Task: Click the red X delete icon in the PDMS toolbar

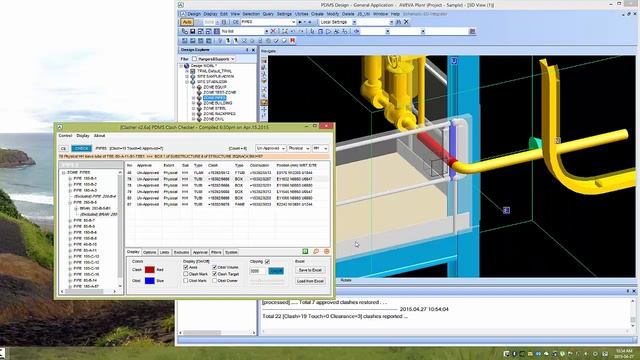Action: tap(274, 31)
